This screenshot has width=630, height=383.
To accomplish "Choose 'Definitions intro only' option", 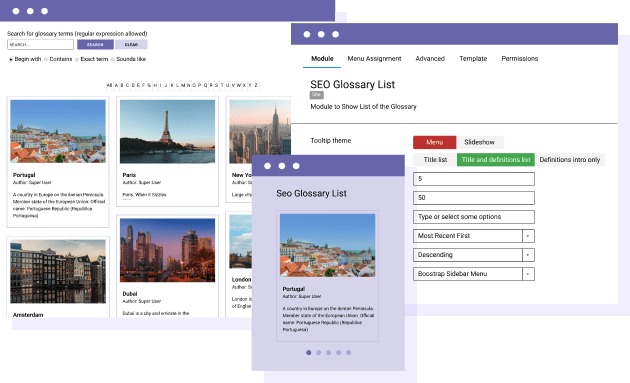I will pos(570,160).
